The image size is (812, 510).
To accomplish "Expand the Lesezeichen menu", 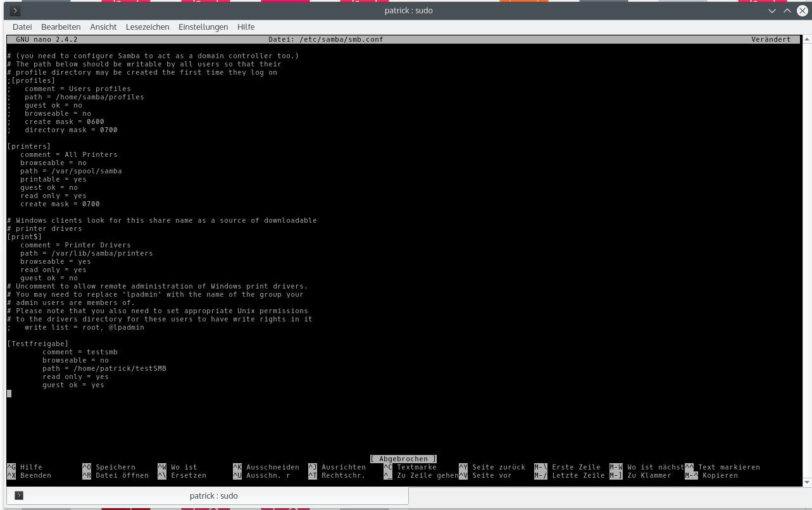I will (147, 27).
